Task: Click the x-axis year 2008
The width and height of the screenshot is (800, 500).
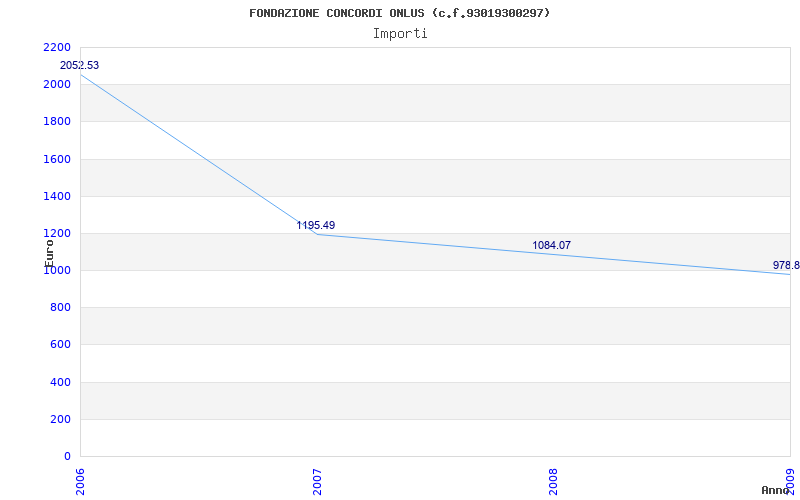Action: [x=554, y=482]
